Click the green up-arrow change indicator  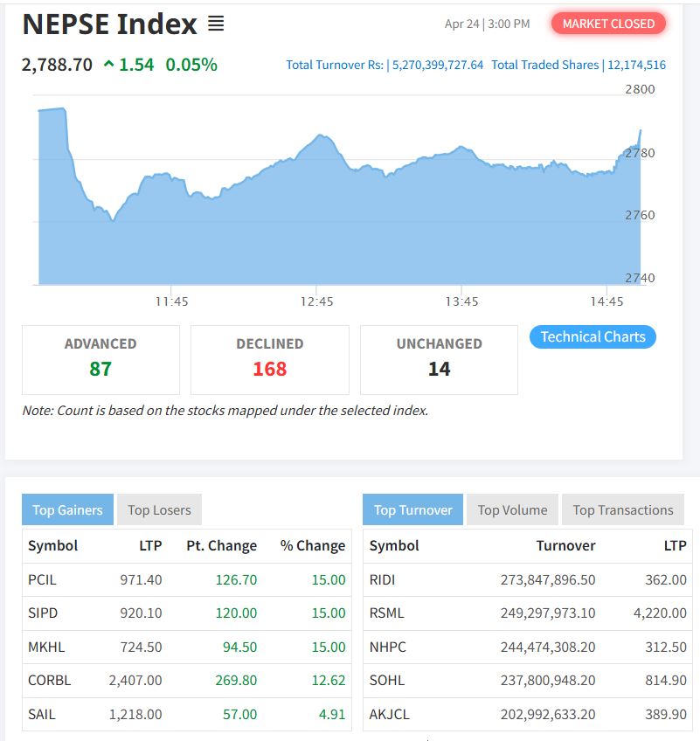coord(108,64)
